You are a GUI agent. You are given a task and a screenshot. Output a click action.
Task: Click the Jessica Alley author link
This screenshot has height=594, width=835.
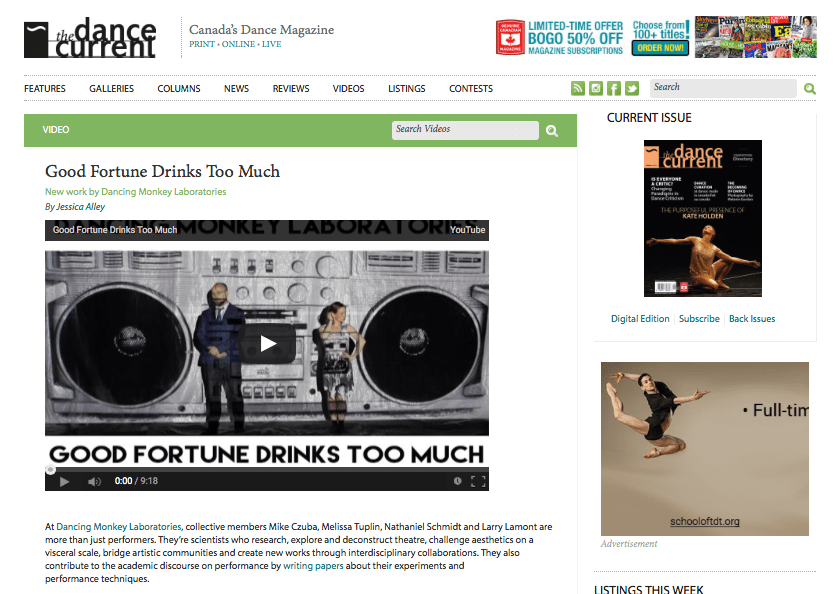click(80, 207)
